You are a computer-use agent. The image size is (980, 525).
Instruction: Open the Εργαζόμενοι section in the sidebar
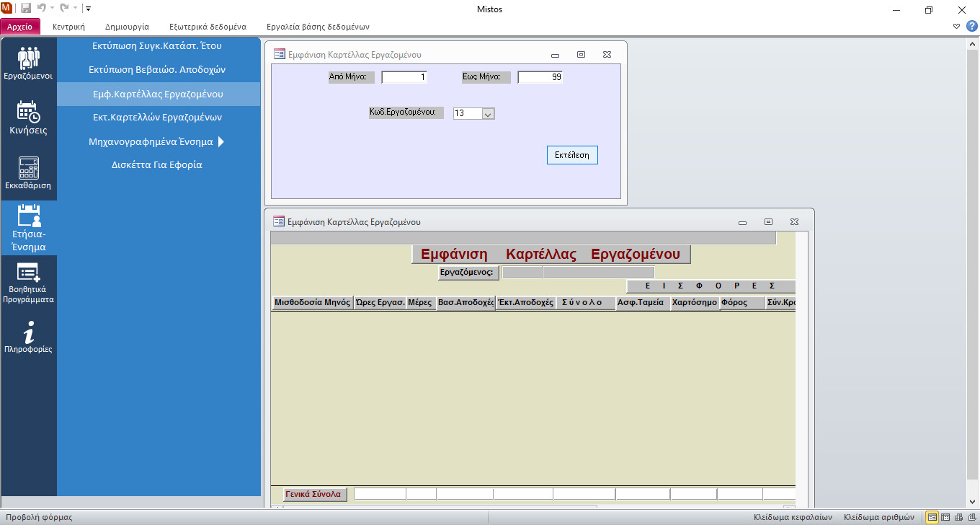coord(28,63)
